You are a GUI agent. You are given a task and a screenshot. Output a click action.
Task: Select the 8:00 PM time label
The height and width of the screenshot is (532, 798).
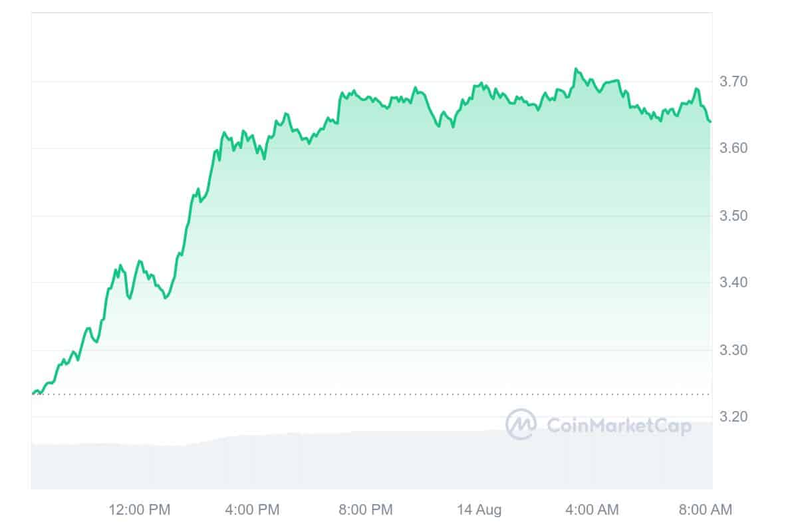point(366,510)
